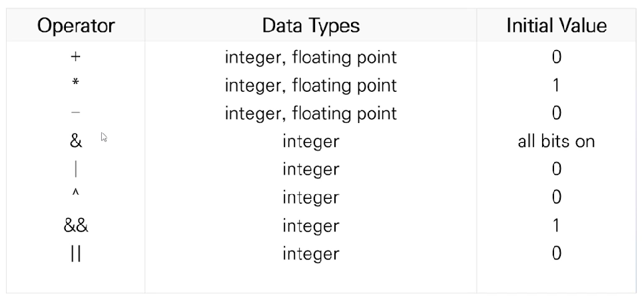Select 'integer' in the caret operator row
Image resolution: width=644 pixels, height=298 pixels.
[x=310, y=198]
